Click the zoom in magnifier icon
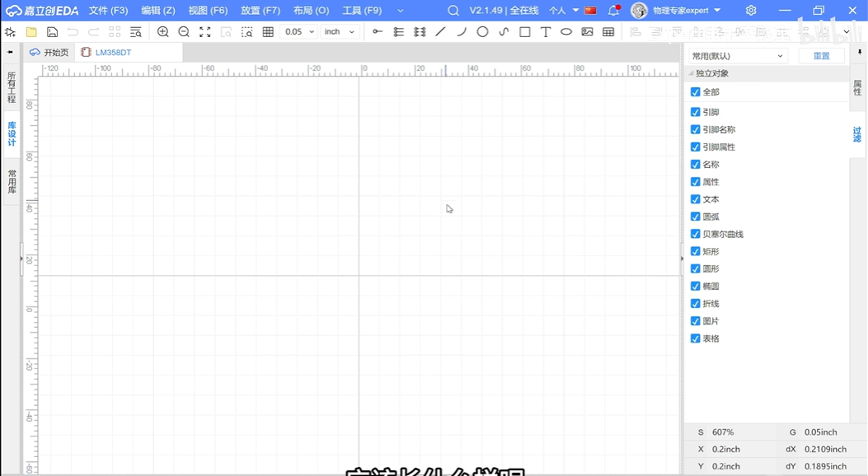Viewport: 868px width, 476px height. pos(163,32)
